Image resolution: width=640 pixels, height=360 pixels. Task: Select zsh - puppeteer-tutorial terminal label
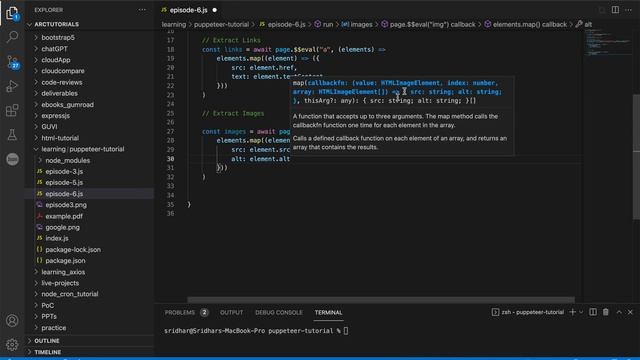point(528,312)
